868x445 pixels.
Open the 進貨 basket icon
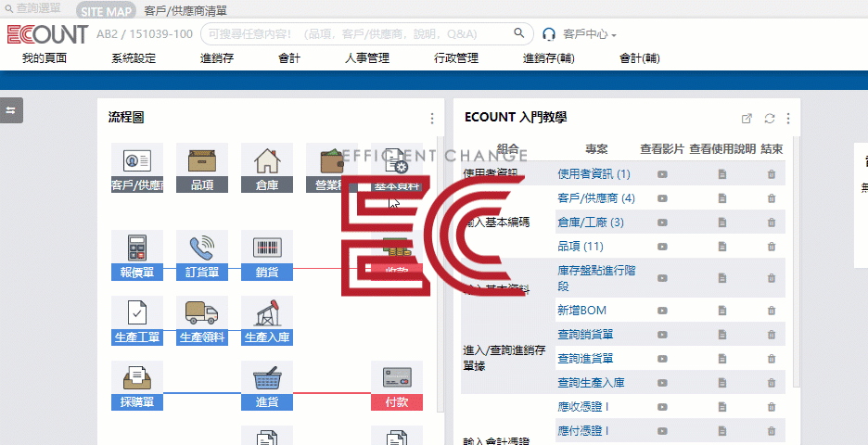click(x=267, y=386)
